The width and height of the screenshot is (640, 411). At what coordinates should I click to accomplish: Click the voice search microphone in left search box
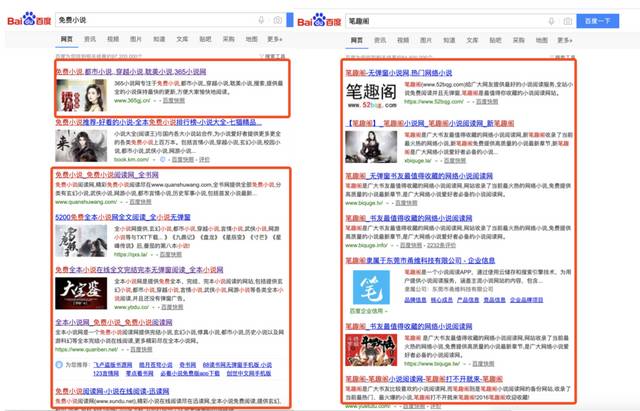point(261,20)
